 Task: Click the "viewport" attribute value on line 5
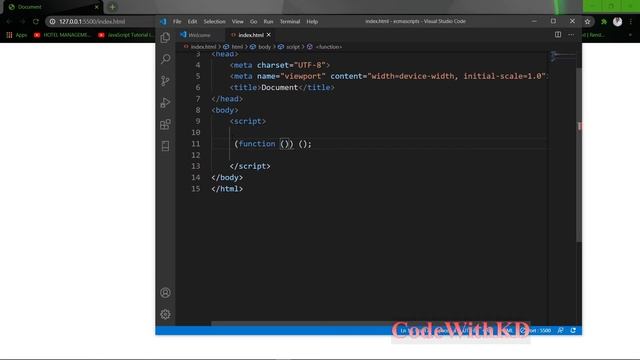coord(303,76)
